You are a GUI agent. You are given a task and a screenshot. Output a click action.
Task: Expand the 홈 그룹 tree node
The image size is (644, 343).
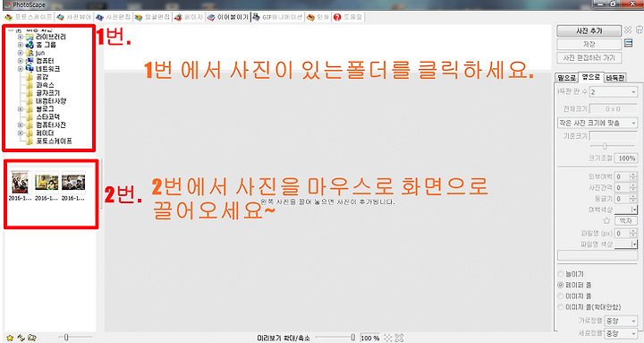point(20,45)
